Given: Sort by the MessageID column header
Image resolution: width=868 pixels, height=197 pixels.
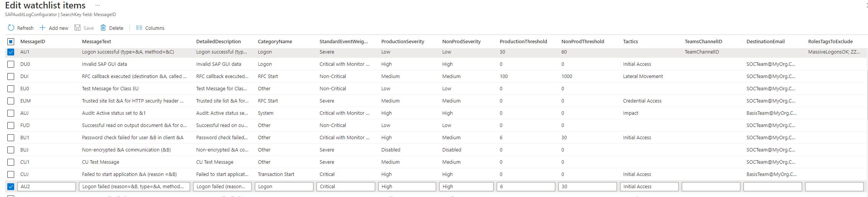Looking at the screenshot, I should pos(33,42).
